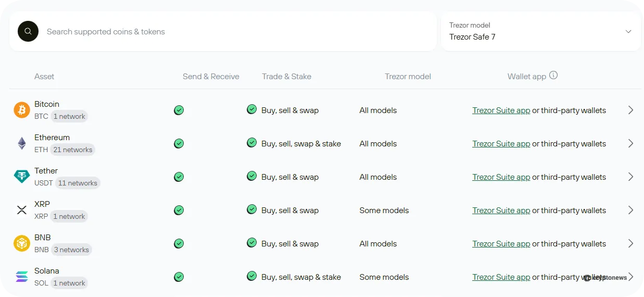This screenshot has height=297, width=644.
Task: Click Bitcoin's Send & Receive checkmark
Action: (x=179, y=110)
